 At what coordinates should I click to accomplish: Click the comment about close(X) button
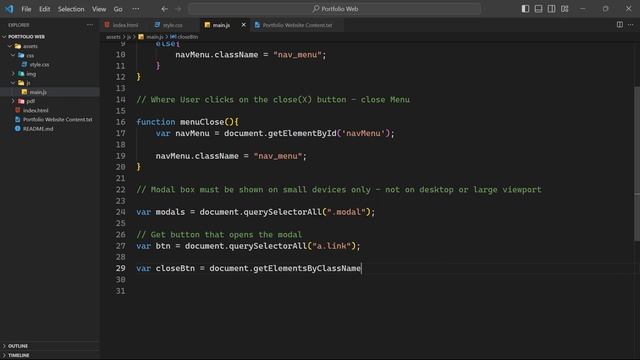pos(273,100)
